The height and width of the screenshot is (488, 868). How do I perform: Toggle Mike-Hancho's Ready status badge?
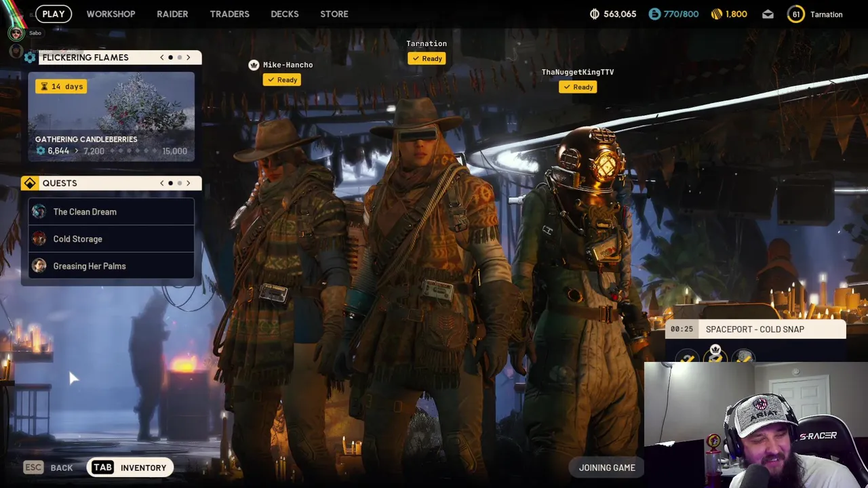point(281,80)
